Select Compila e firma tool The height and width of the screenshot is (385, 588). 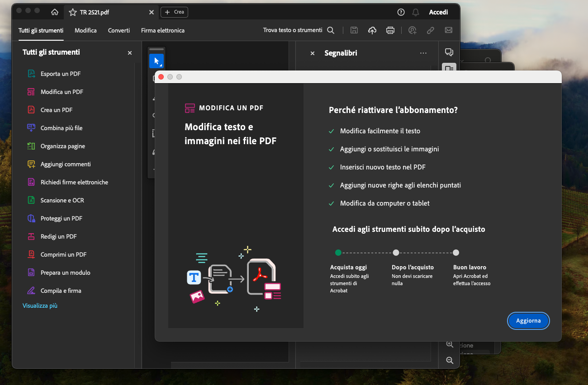pyautogui.click(x=61, y=291)
